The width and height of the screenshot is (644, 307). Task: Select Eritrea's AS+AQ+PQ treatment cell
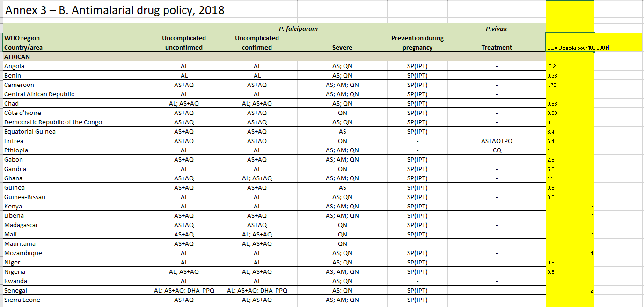(497, 141)
